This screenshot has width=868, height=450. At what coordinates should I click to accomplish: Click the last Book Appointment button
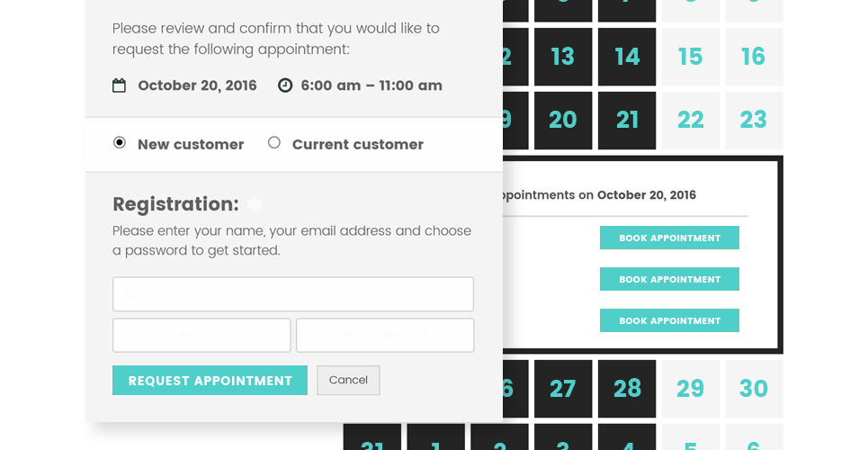[669, 320]
